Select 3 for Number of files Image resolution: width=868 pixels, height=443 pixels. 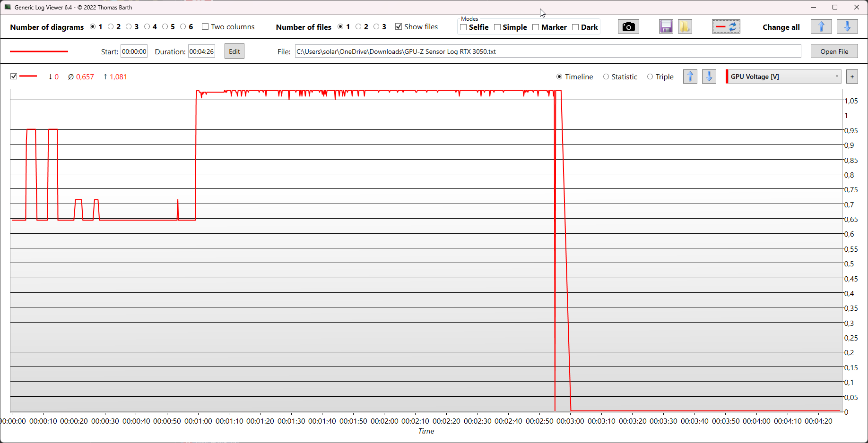pos(376,27)
